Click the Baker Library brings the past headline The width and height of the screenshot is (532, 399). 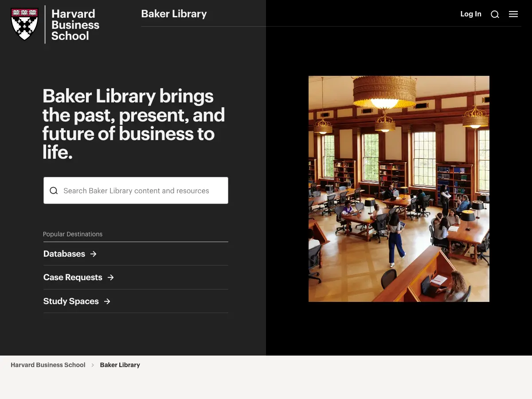(x=133, y=124)
